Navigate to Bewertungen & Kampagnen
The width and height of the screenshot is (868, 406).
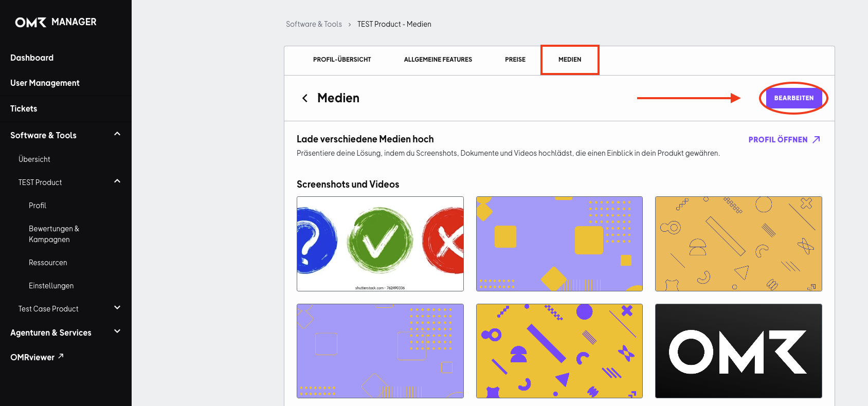[x=54, y=234]
